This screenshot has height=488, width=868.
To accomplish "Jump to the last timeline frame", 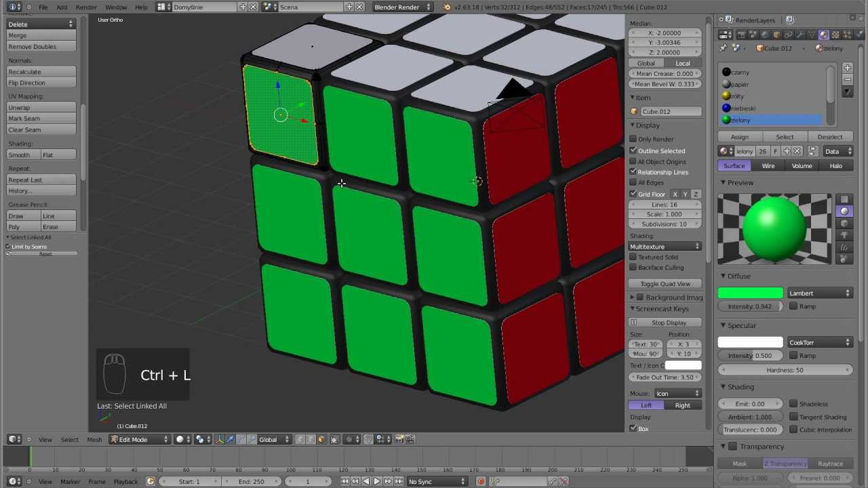I will coord(399,481).
